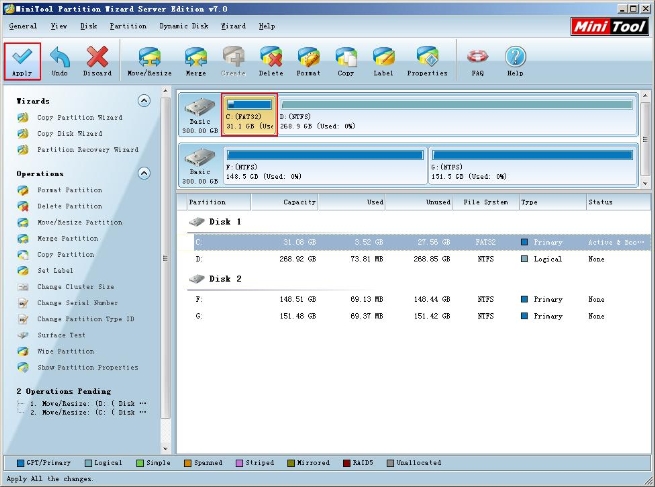Choose Merge Partition in sidebar
Screen dimensions: 655x487
pos(68,238)
